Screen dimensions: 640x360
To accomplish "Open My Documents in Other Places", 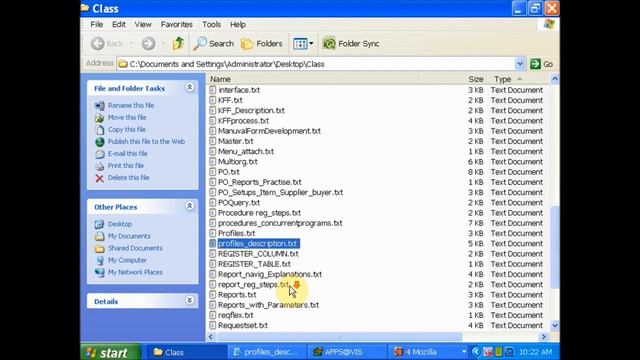I will tap(129, 236).
